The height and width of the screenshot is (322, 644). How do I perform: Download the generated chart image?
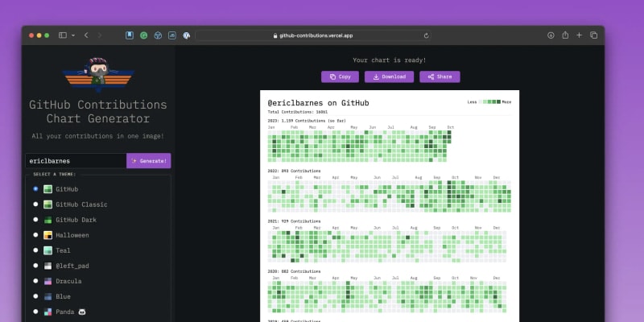pyautogui.click(x=389, y=77)
